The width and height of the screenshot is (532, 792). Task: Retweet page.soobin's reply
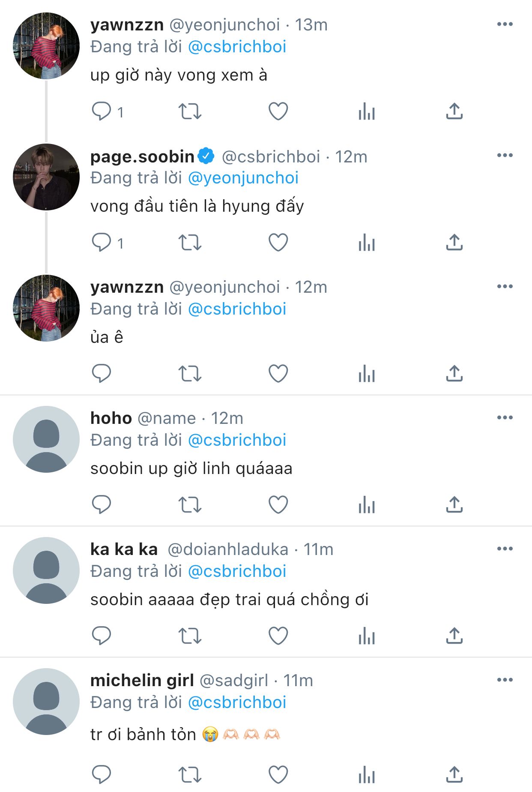[x=190, y=243]
